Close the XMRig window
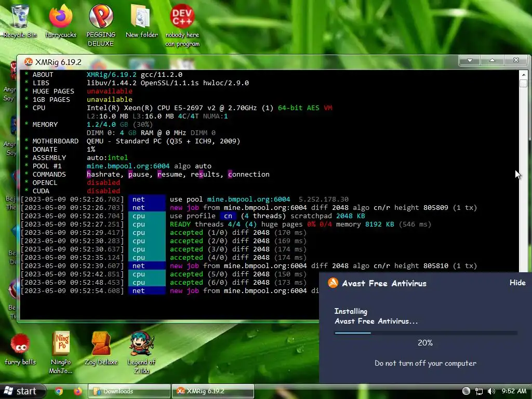 click(x=516, y=60)
